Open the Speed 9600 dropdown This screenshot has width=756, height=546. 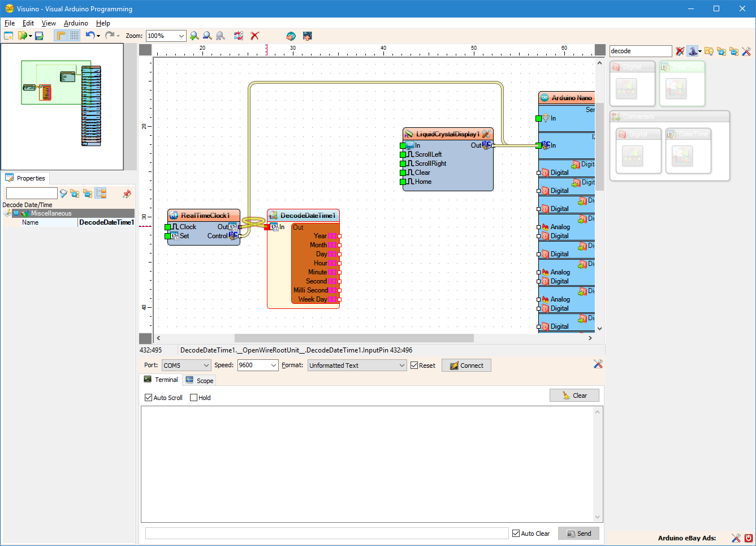[258, 366]
